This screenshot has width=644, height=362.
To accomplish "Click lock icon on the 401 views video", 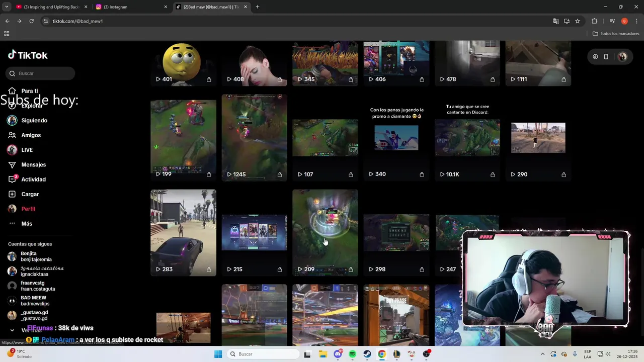I will tap(209, 79).
